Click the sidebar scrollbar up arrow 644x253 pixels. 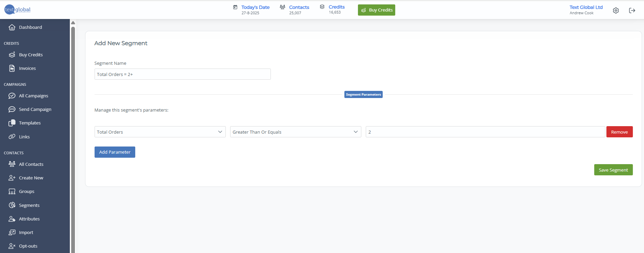click(73, 23)
